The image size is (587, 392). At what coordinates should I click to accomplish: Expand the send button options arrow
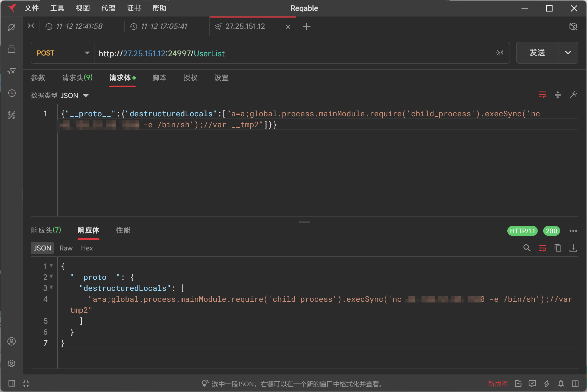(568, 53)
